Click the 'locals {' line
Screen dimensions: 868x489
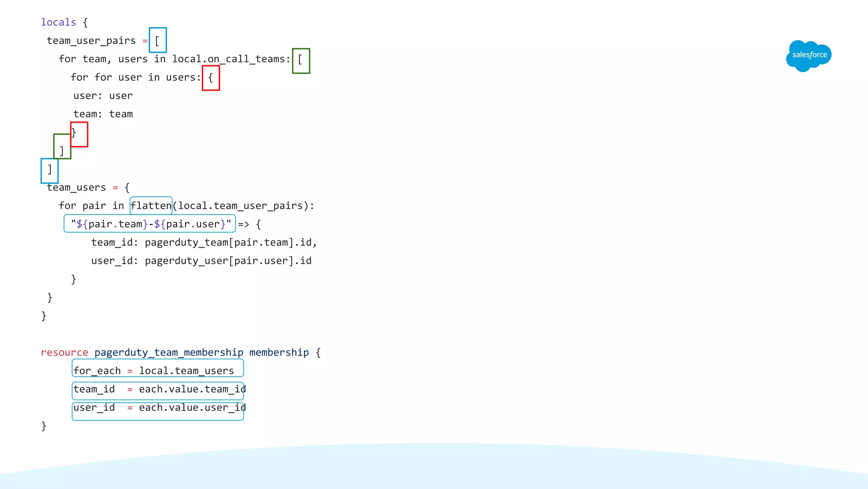click(64, 22)
